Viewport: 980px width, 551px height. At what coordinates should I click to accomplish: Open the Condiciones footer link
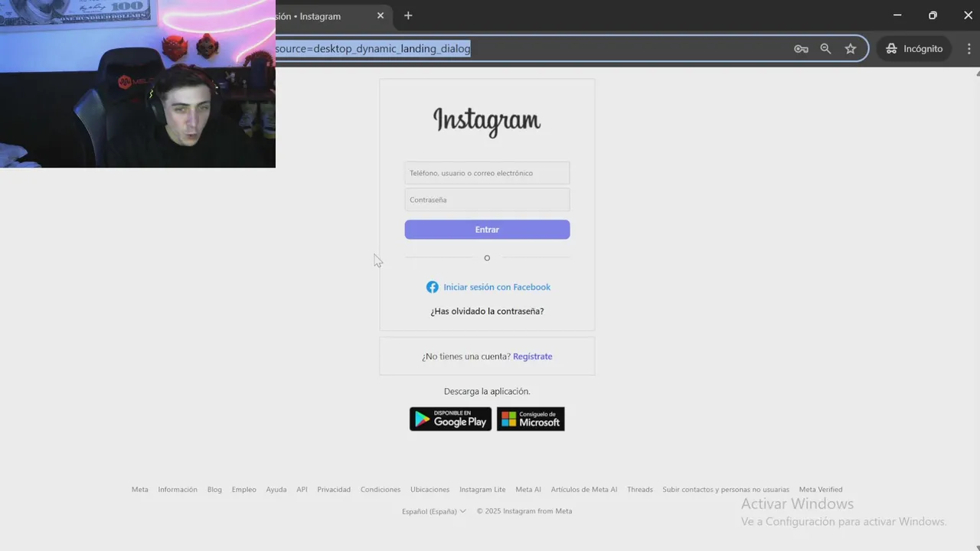tap(381, 490)
